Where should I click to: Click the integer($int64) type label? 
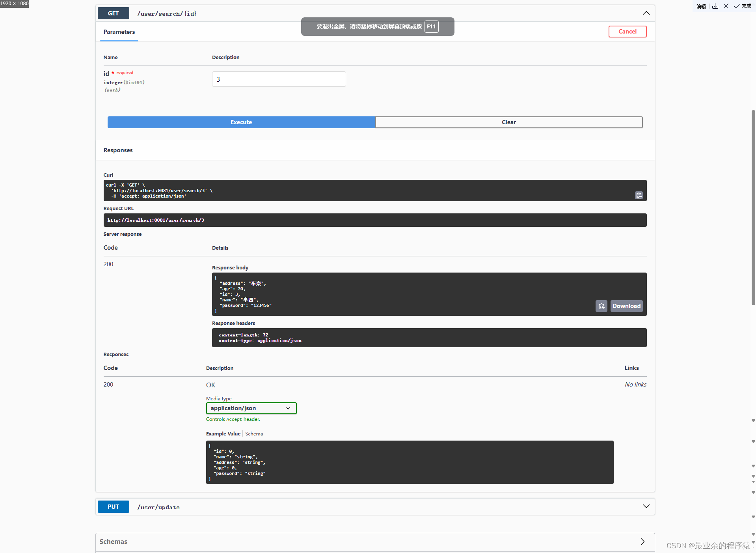124,82
